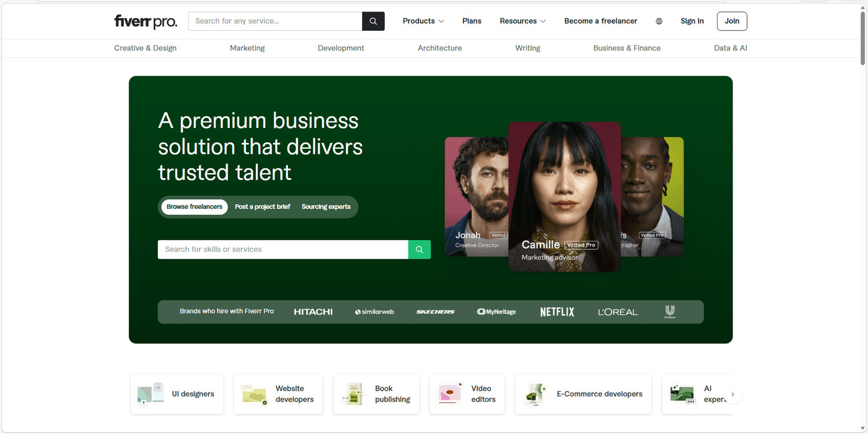Click Sign in

[x=692, y=21]
